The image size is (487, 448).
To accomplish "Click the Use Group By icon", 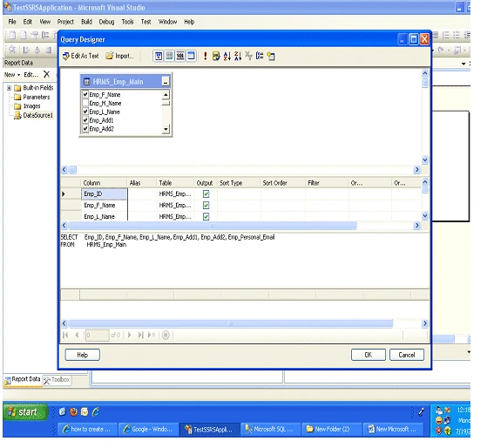I will pos(260,57).
